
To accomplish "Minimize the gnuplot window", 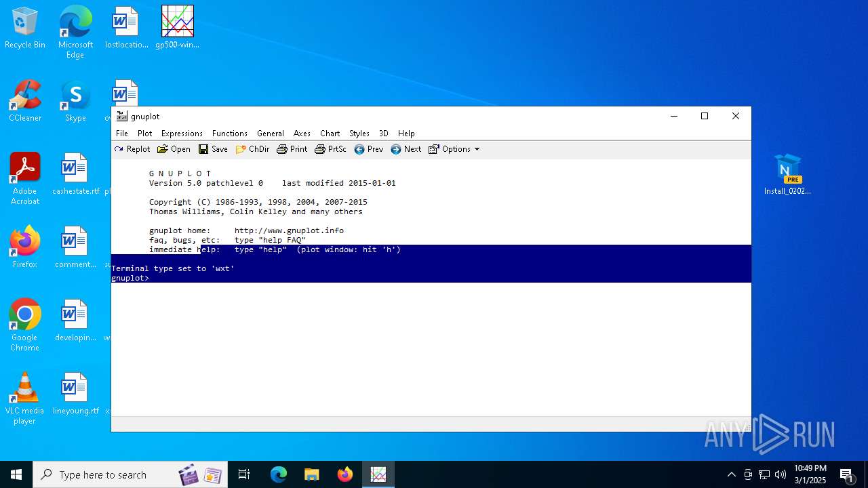I will tap(674, 116).
